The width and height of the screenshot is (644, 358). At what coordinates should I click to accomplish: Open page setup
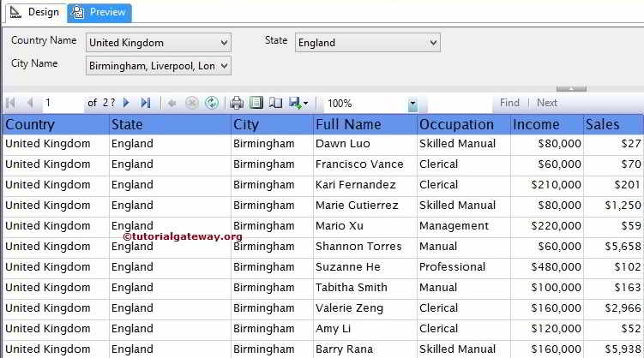point(275,103)
